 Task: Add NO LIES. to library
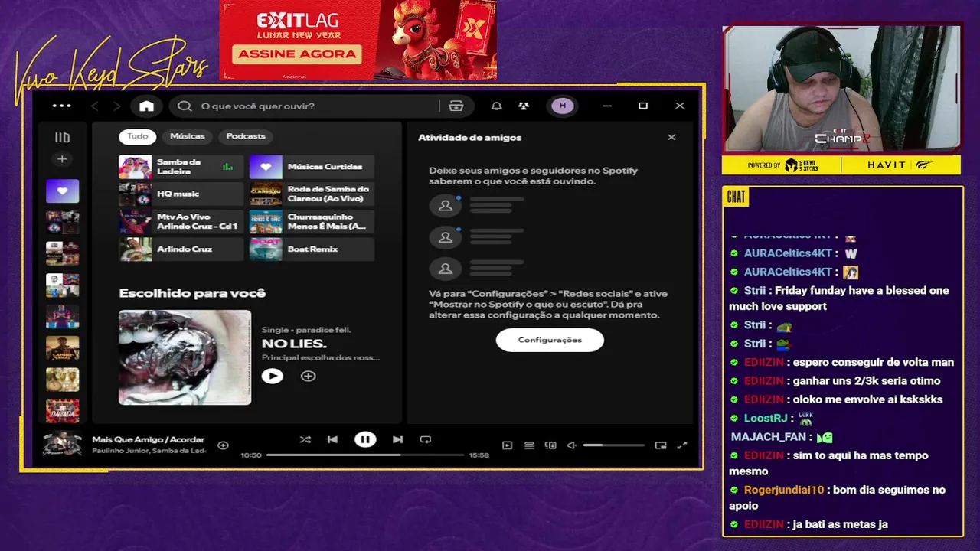pyautogui.click(x=308, y=376)
